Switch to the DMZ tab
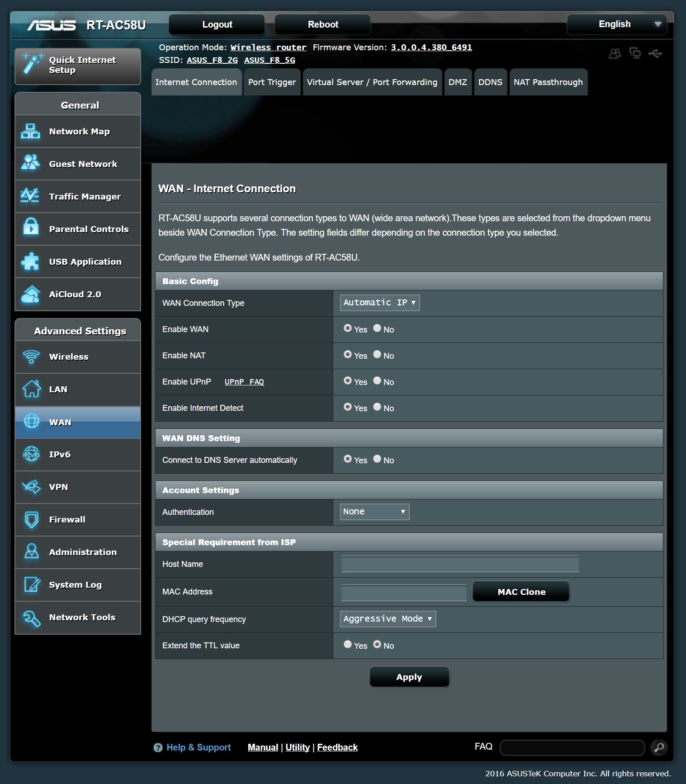The width and height of the screenshot is (686, 784). (x=458, y=82)
